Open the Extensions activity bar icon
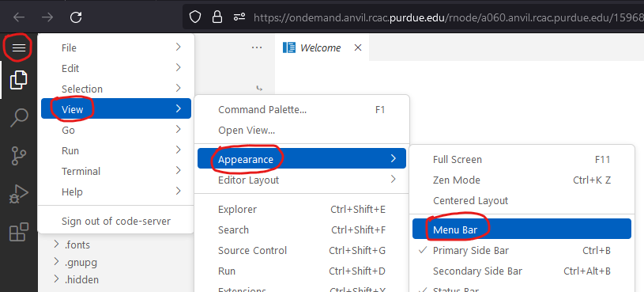Screen dimensions: 644x292 [18, 232]
